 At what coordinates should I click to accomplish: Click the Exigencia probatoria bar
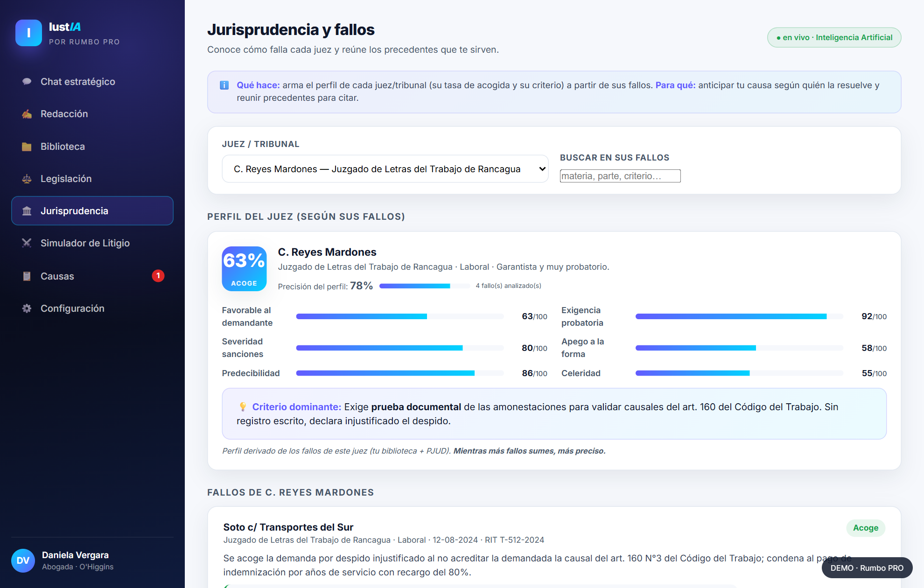tap(739, 316)
